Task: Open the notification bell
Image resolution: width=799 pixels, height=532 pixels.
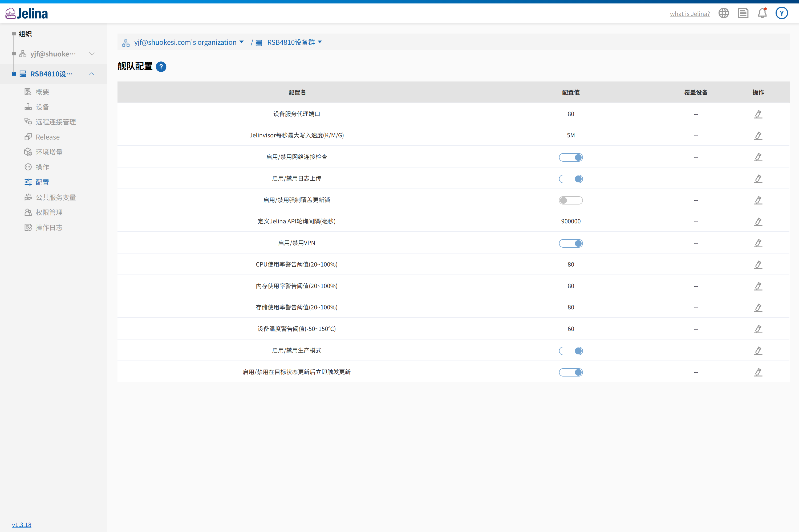Action: pos(762,13)
